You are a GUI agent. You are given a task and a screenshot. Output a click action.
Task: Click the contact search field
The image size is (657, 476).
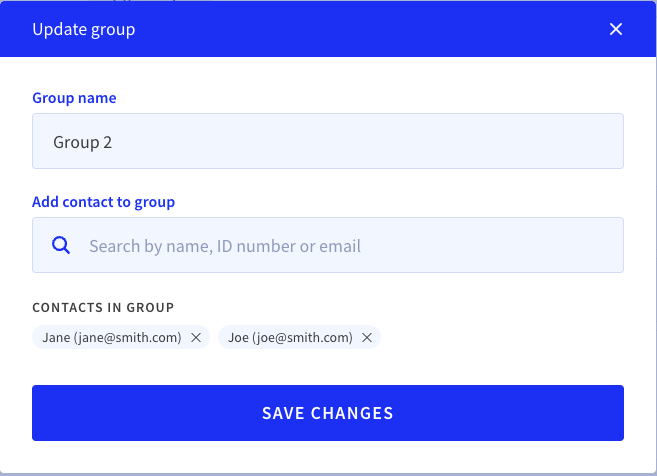328,245
